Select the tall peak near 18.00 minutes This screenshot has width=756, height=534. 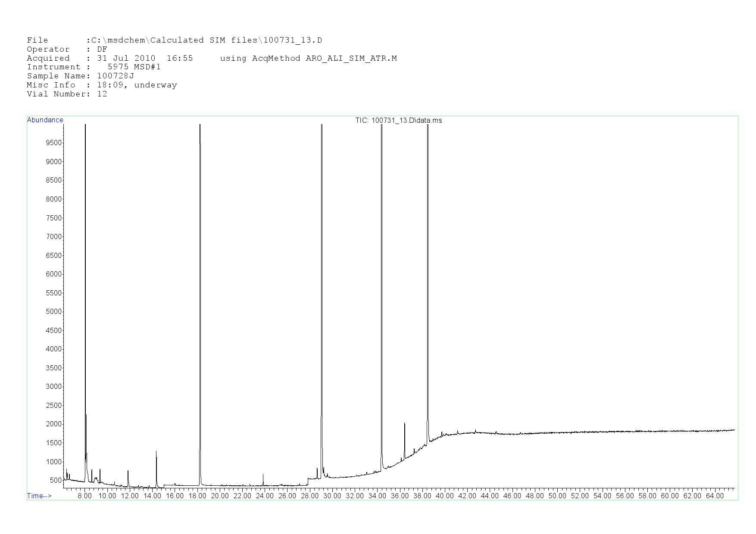click(200, 301)
